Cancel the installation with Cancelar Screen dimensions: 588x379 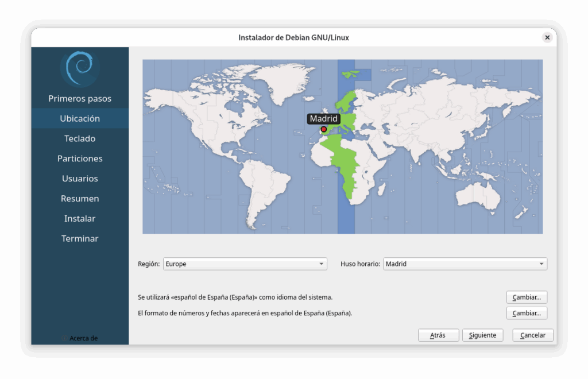click(x=533, y=335)
